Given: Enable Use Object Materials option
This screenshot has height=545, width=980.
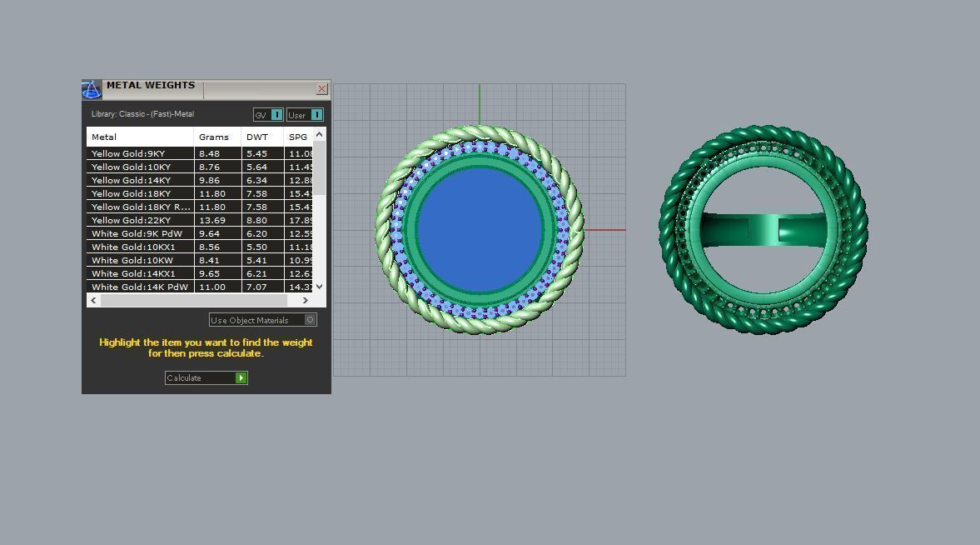Looking at the screenshot, I should coord(262,320).
